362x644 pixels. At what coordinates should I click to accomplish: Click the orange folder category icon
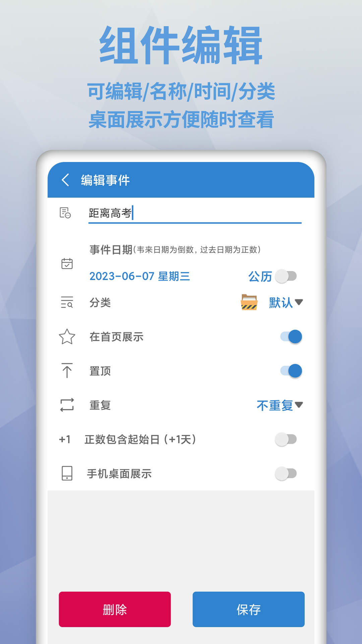pos(249,302)
